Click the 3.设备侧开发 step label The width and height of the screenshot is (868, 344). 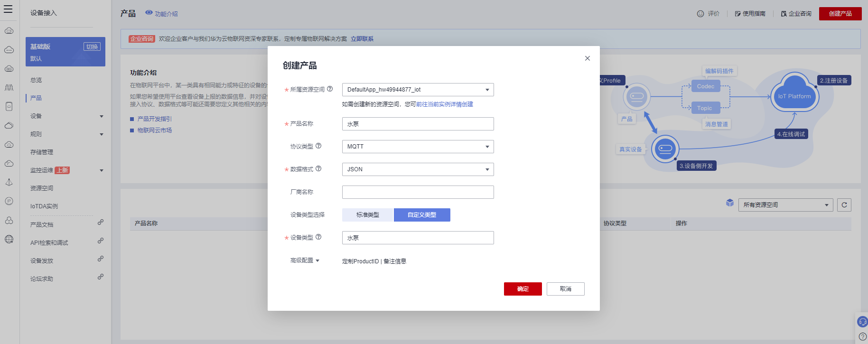coord(696,166)
